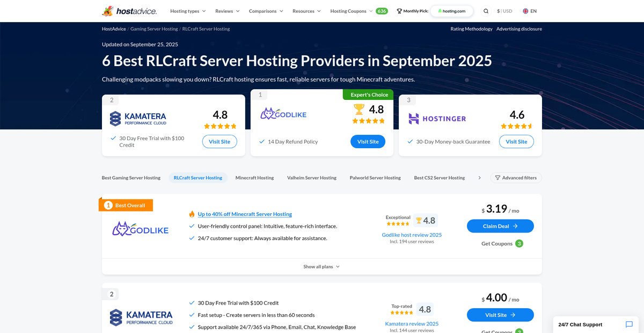The width and height of the screenshot is (644, 333).
Task: Open Godlike host review 2025 link
Action: [x=412, y=235]
